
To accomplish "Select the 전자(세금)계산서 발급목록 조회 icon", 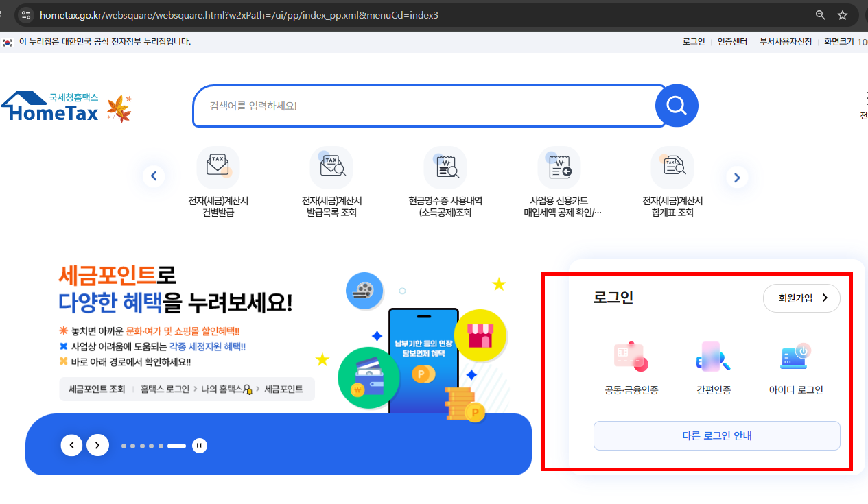I will (331, 167).
